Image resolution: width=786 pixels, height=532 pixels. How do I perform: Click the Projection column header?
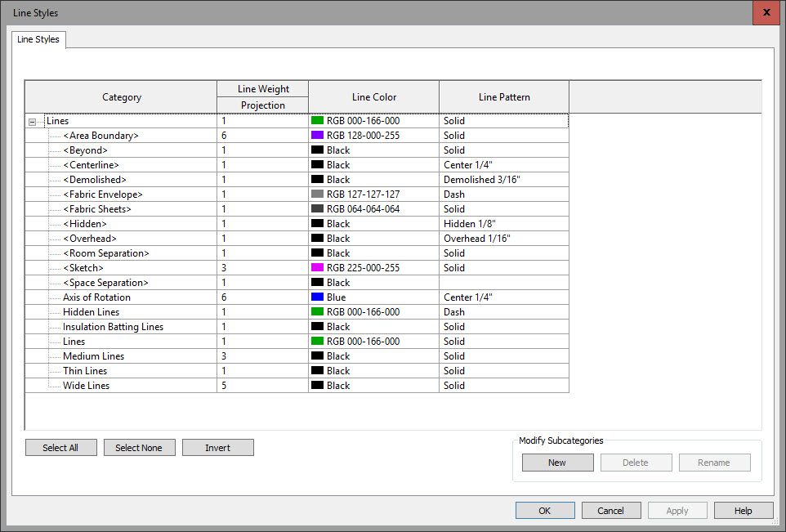coord(262,105)
